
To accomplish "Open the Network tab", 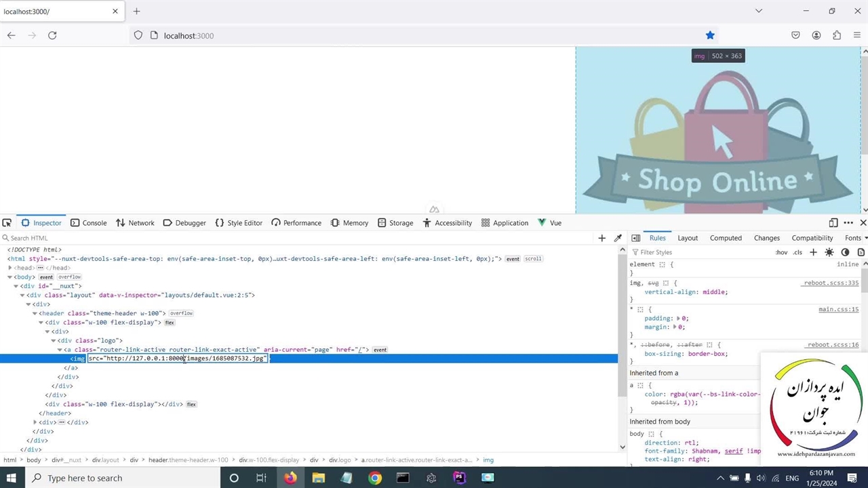I will click(136, 223).
